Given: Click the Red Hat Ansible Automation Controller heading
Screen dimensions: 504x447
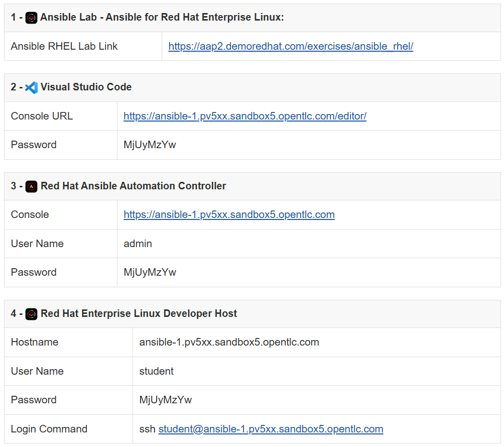Looking at the screenshot, I should point(133,186).
